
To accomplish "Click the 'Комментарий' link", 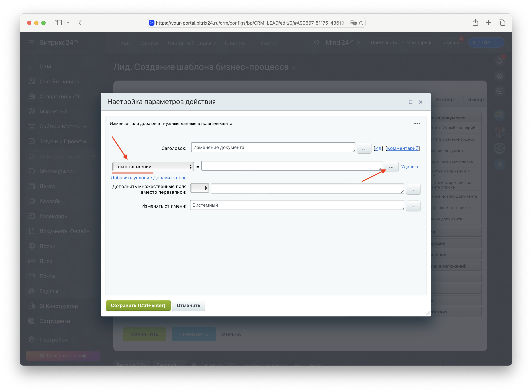I will (402, 148).
